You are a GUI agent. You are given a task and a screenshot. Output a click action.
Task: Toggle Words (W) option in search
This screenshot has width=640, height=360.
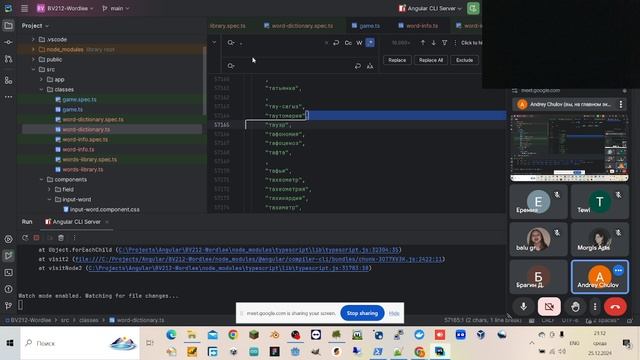[359, 42]
